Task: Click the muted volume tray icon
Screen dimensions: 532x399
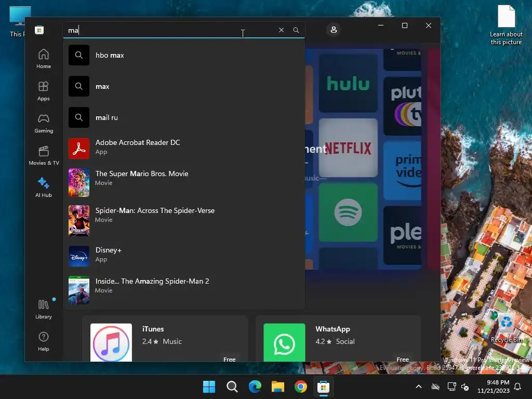Action: pos(465,387)
